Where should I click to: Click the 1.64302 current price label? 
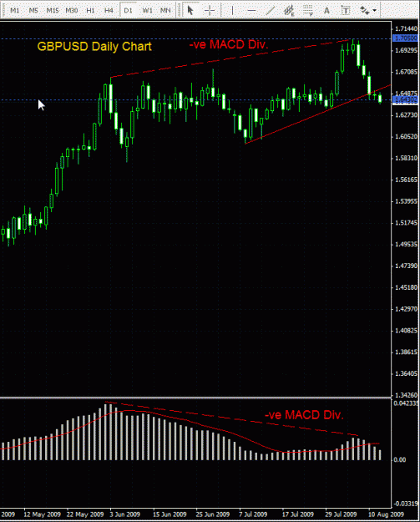[x=405, y=99]
